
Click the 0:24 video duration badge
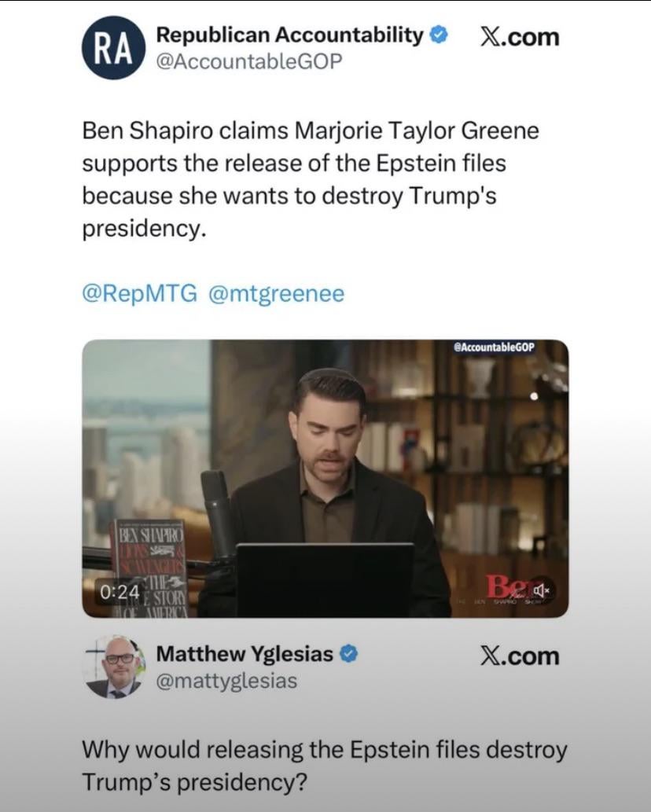click(120, 591)
